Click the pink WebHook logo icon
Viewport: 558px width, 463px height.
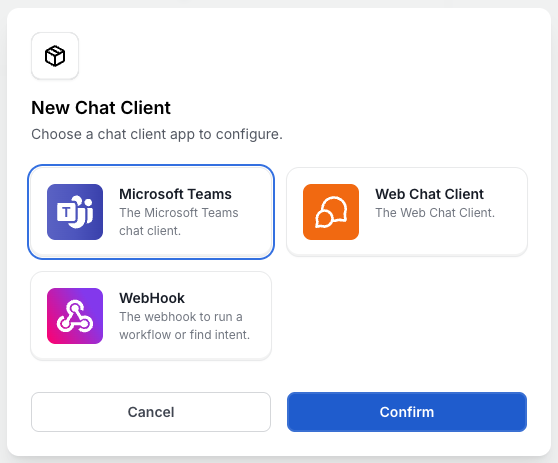point(75,316)
